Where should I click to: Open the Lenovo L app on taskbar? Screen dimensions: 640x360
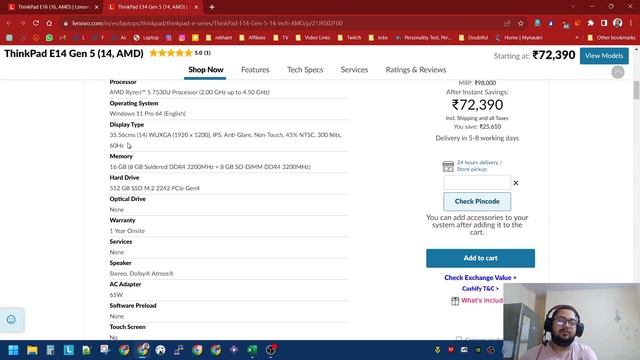(x=69, y=350)
